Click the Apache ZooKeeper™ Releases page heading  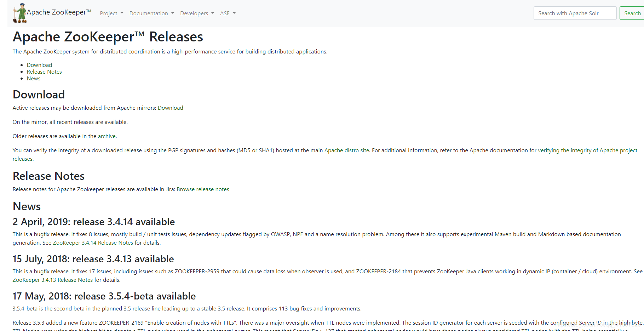[108, 37]
